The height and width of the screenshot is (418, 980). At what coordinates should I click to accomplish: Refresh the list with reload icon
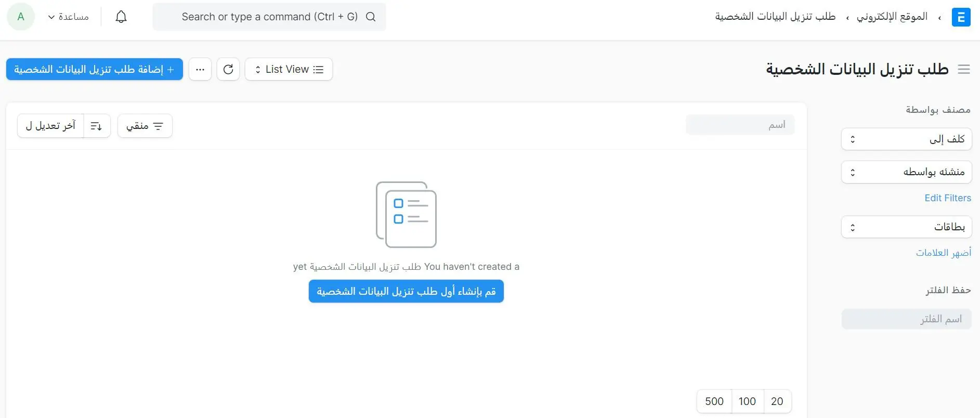pos(228,69)
